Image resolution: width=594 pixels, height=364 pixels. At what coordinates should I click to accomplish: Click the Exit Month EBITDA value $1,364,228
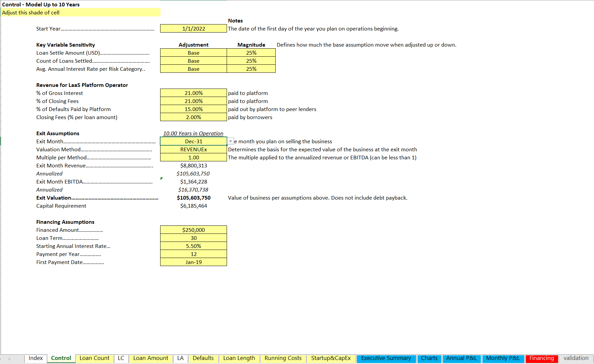point(193,181)
